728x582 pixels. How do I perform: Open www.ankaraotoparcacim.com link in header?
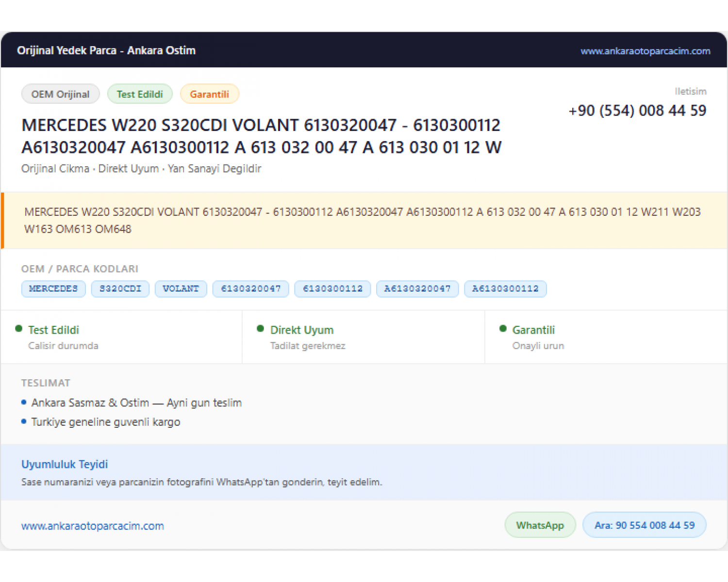point(645,51)
